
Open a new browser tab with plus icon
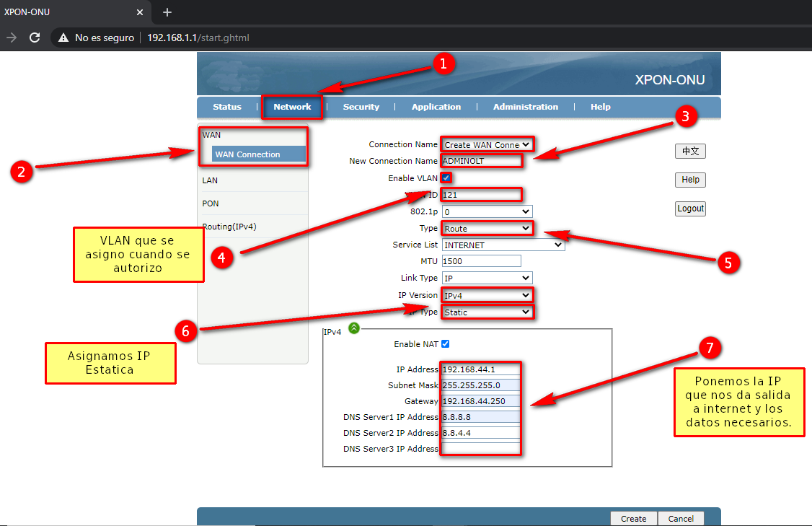click(x=167, y=12)
